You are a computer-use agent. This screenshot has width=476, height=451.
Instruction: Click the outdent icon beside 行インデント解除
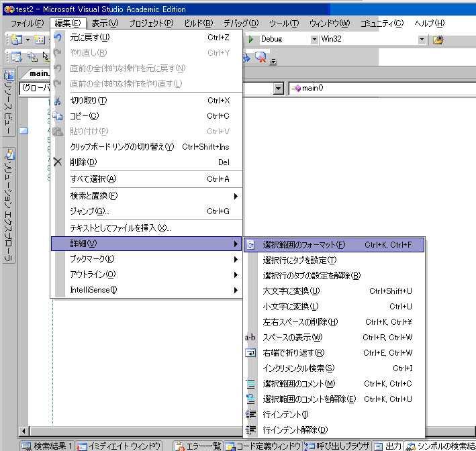[250, 430]
